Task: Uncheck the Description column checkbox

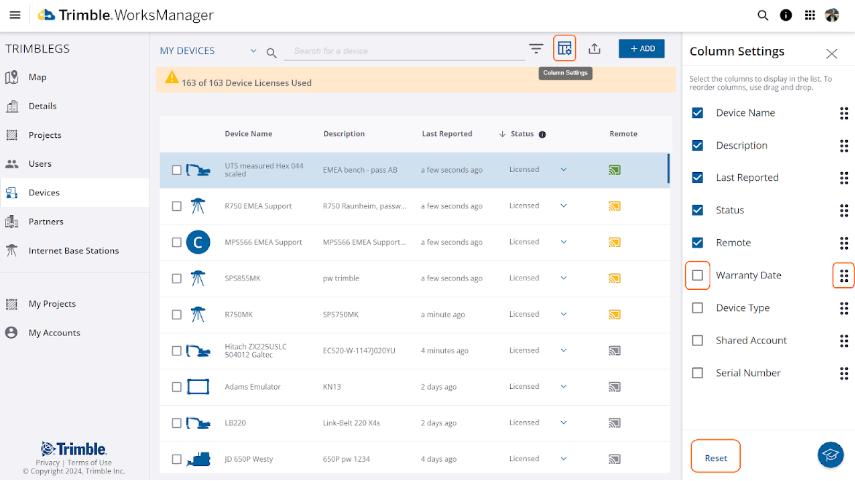Action: pos(698,145)
